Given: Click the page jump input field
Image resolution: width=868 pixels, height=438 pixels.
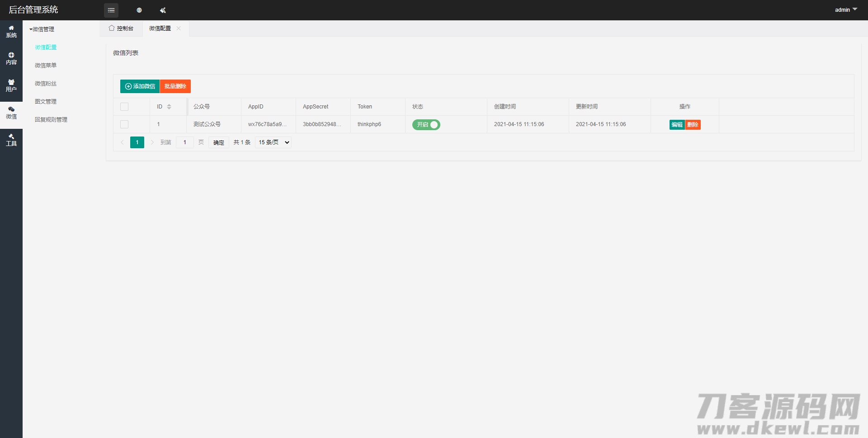Looking at the screenshot, I should [185, 142].
